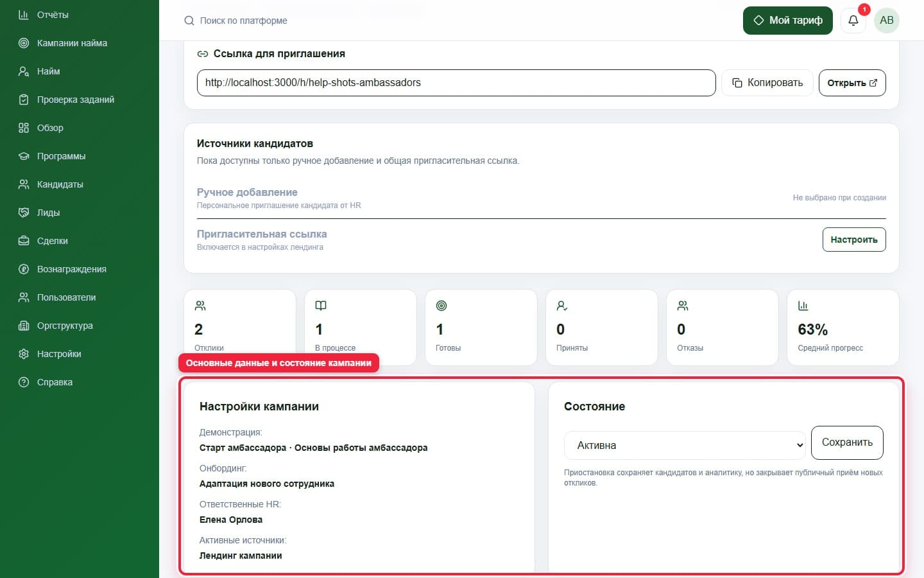
Task: Click the Вознаграждения ruble coin icon
Action: coord(24,269)
